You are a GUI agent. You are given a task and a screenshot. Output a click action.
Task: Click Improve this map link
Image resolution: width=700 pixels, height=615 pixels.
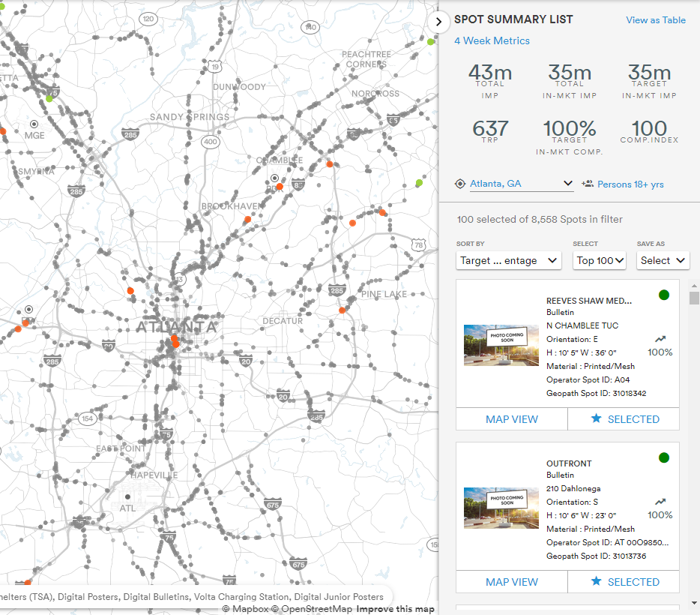395,609
